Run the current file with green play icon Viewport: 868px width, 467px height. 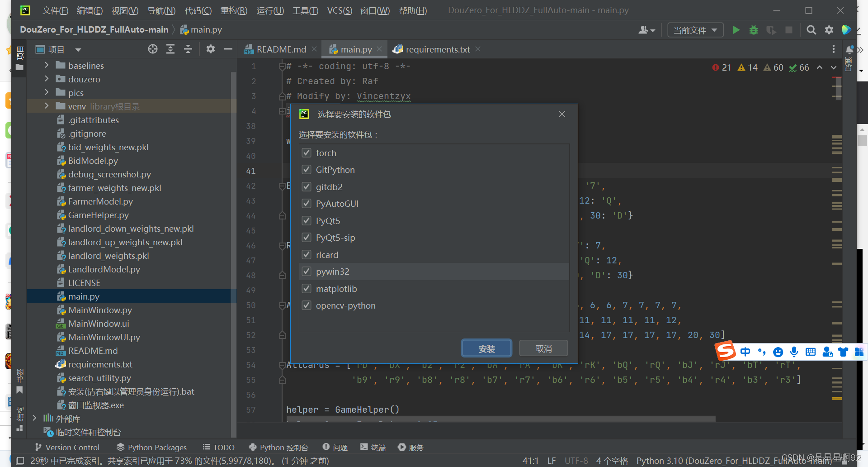736,30
